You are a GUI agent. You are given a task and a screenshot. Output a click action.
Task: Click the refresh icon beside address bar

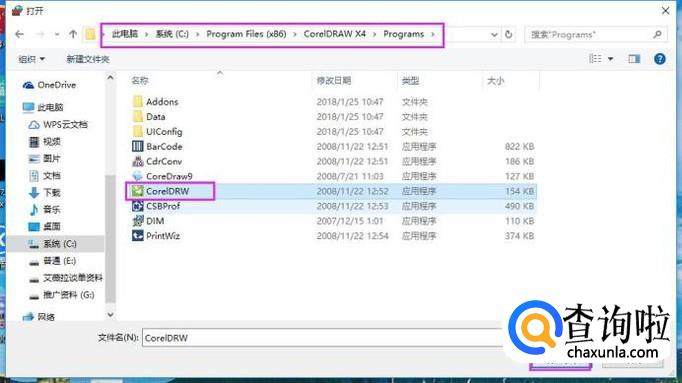tap(508, 34)
